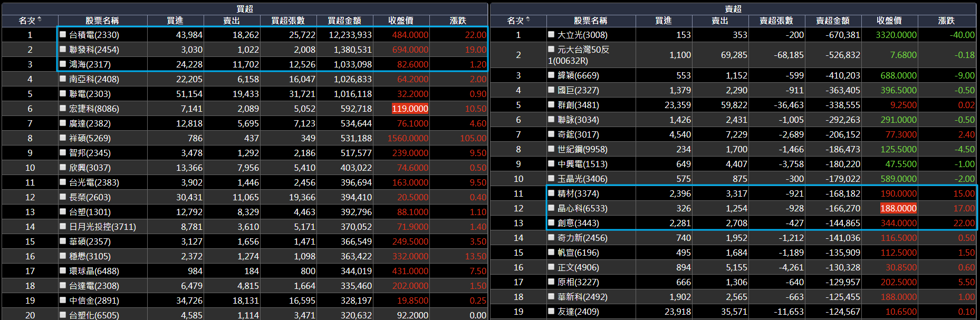Click the stock name 環球晶(6488)
This screenshot has height=320, width=980.
point(94,271)
